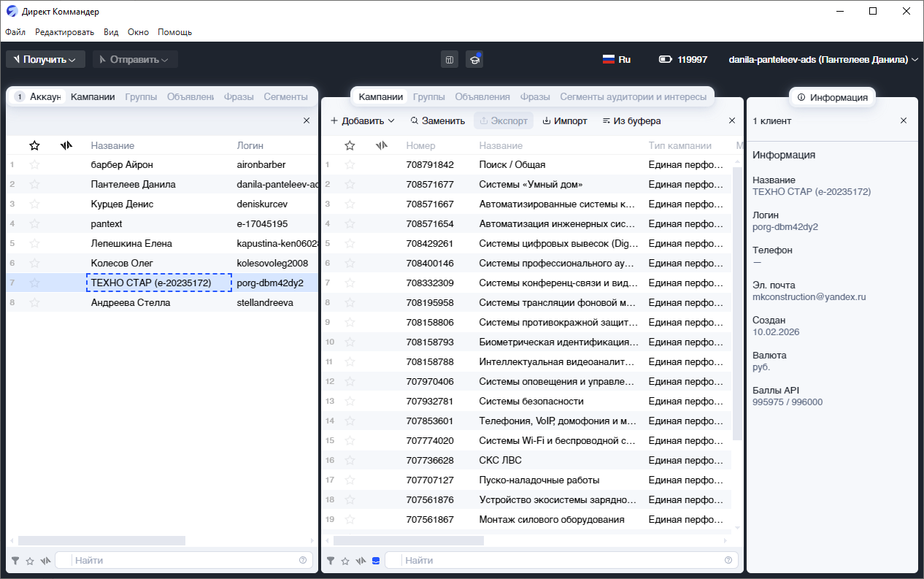Close the accounts panel with its X
The width and height of the screenshot is (924, 579).
[x=307, y=120]
